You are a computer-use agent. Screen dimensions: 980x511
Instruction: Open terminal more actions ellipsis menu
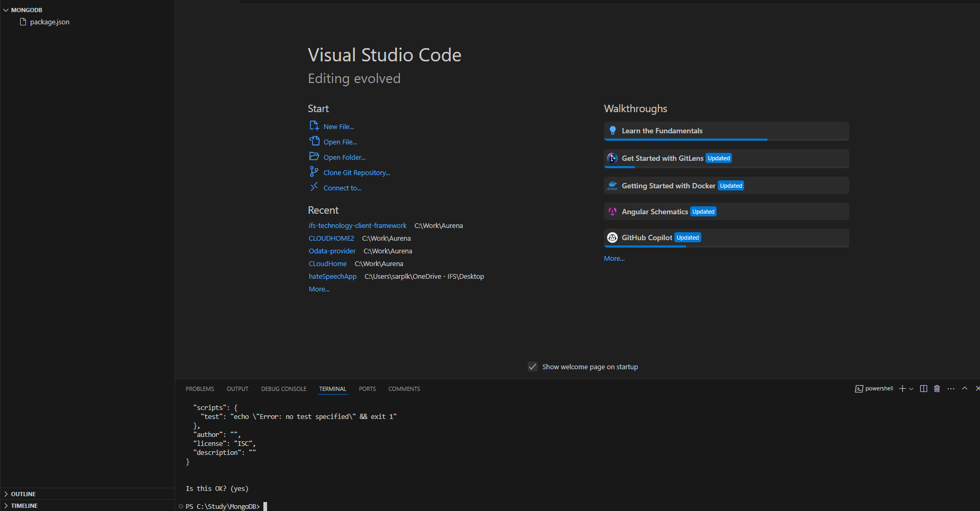951,389
